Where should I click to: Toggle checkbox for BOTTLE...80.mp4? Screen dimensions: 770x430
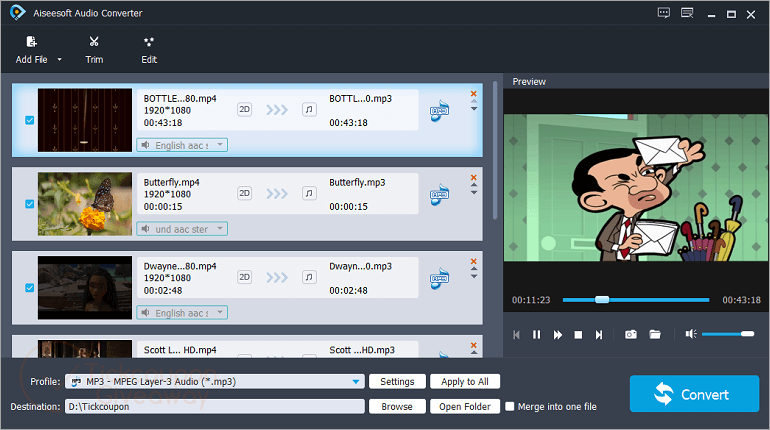(29, 120)
